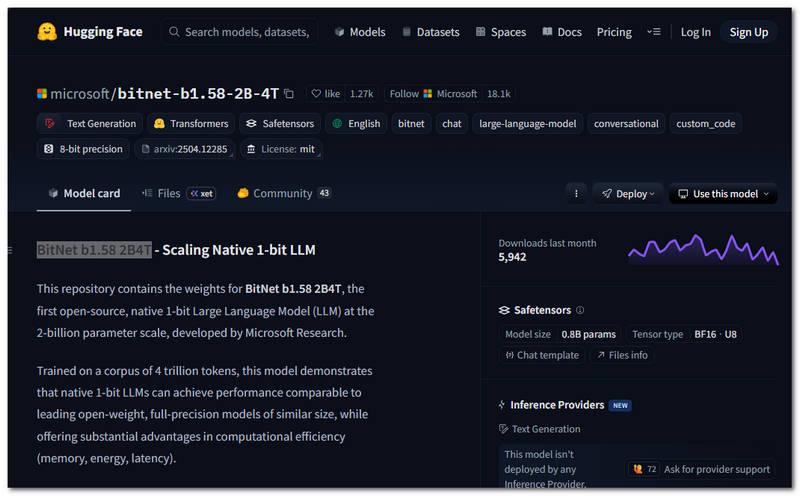Image resolution: width=800 pixels, height=496 pixels.
Task: Expand the Use this model dropdown
Action: click(722, 194)
